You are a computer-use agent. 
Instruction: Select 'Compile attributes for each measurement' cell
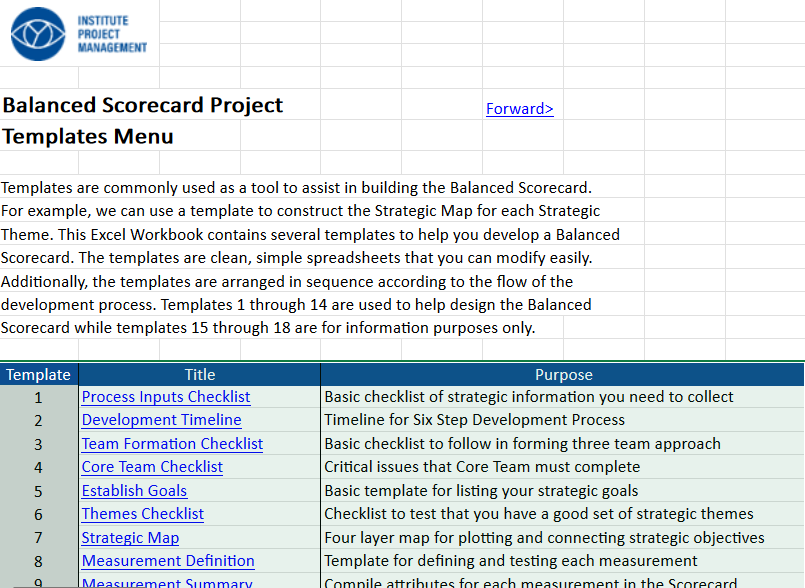[x=563, y=582]
